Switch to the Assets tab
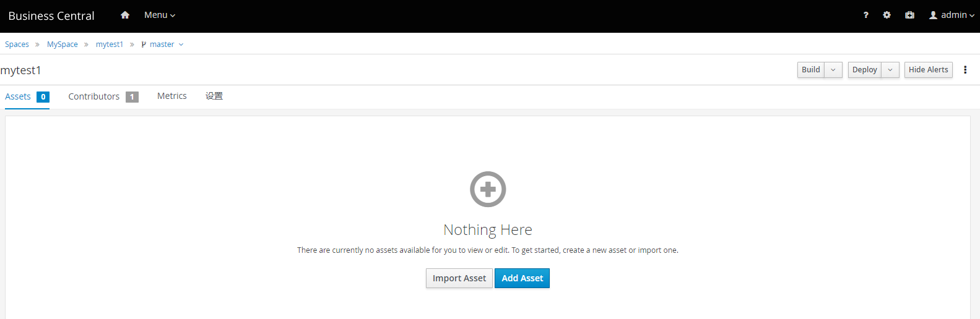 27,96
